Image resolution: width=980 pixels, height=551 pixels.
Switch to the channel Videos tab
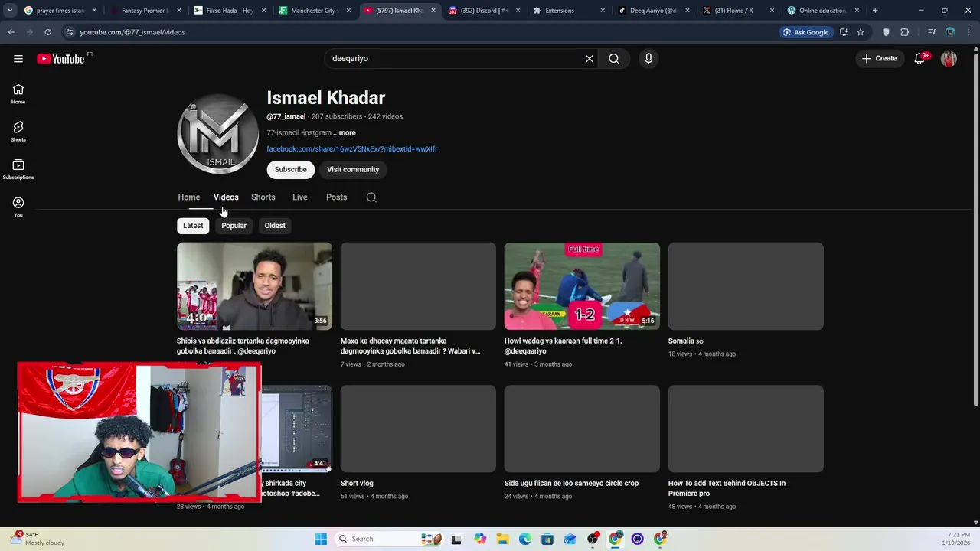click(226, 197)
